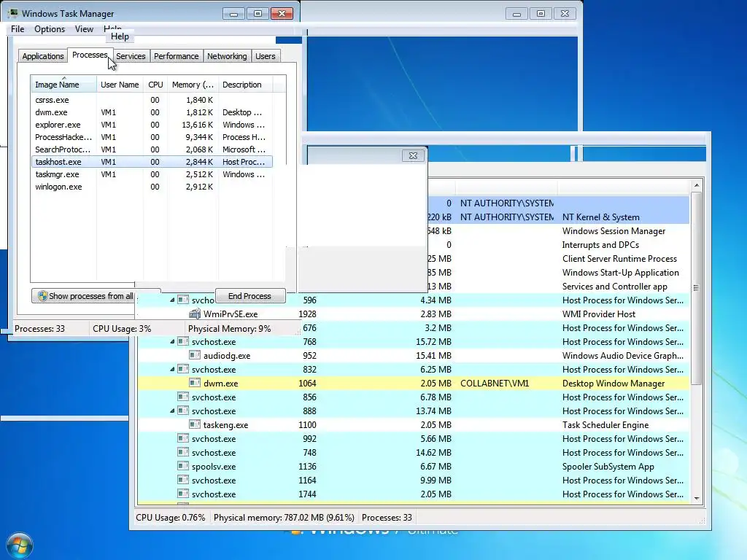747x560 pixels.
Task: Switch to the Services tab
Action: [131, 56]
